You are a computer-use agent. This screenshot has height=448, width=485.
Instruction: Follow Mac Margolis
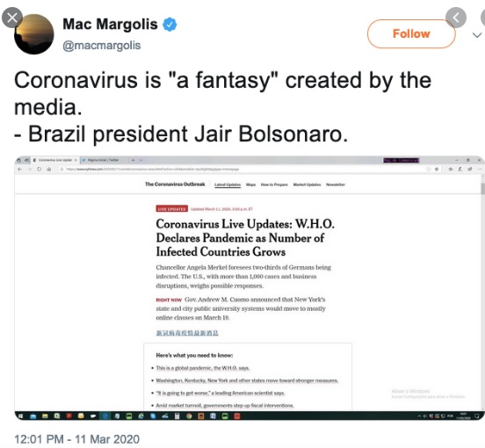pos(411,33)
